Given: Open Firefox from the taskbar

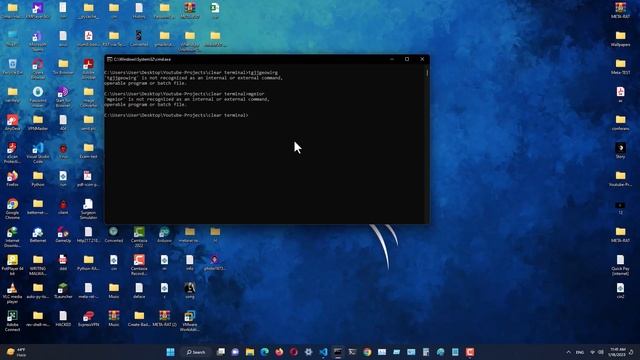Looking at the screenshot, I should click(x=279, y=352).
